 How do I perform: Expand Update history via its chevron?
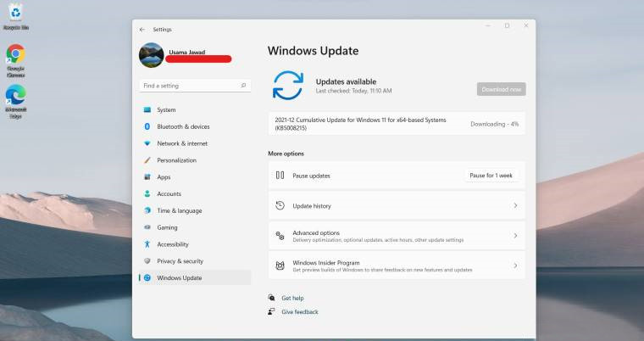pyautogui.click(x=515, y=205)
